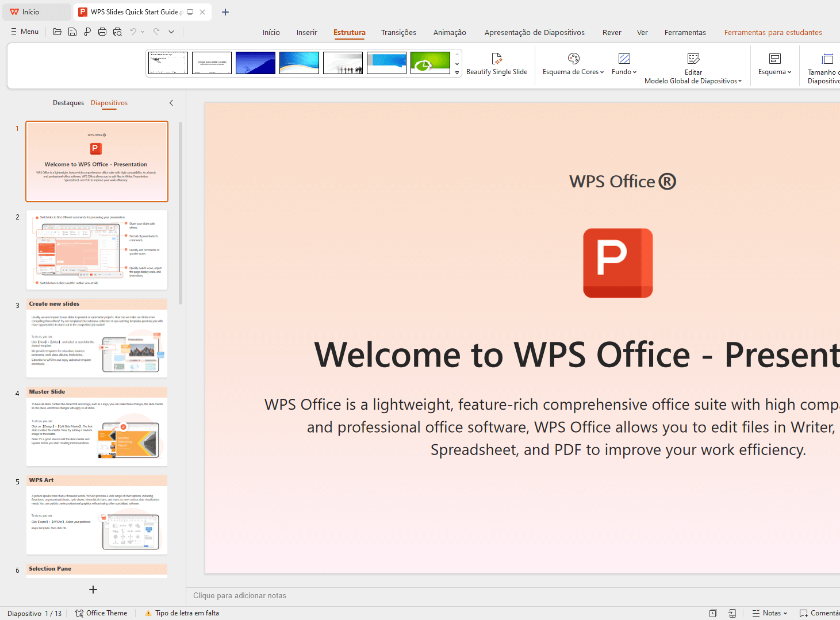This screenshot has width=840, height=620.
Task: Open the Ver ribbon tab
Action: (642, 32)
